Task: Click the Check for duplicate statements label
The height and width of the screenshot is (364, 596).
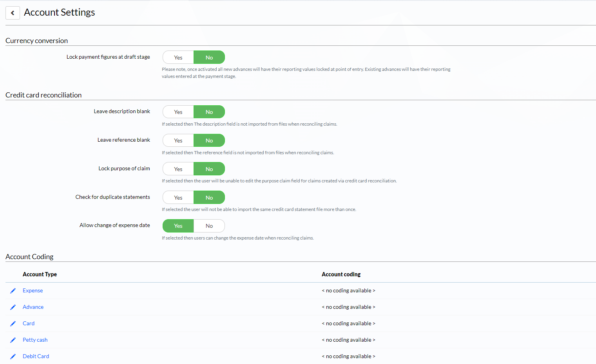Action: click(x=113, y=197)
